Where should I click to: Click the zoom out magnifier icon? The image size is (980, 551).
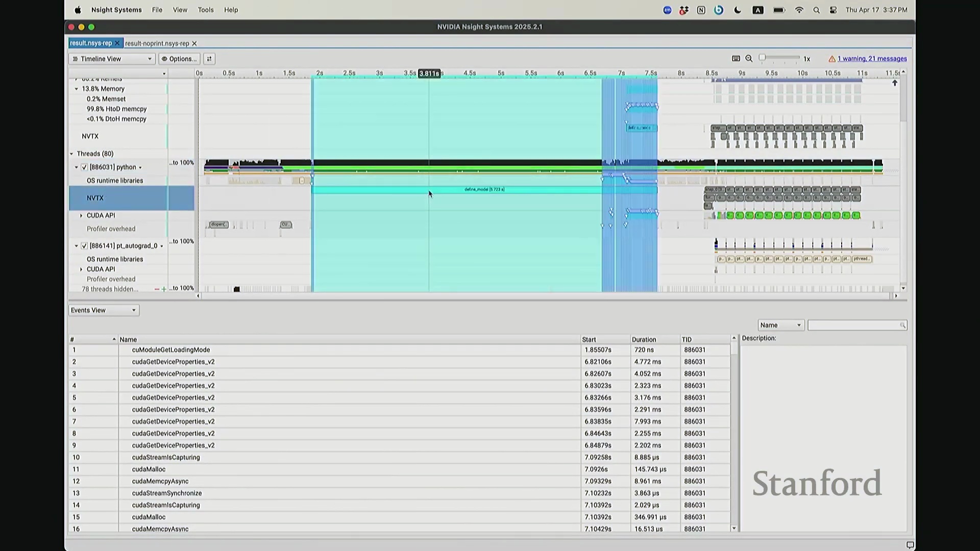pyautogui.click(x=749, y=59)
